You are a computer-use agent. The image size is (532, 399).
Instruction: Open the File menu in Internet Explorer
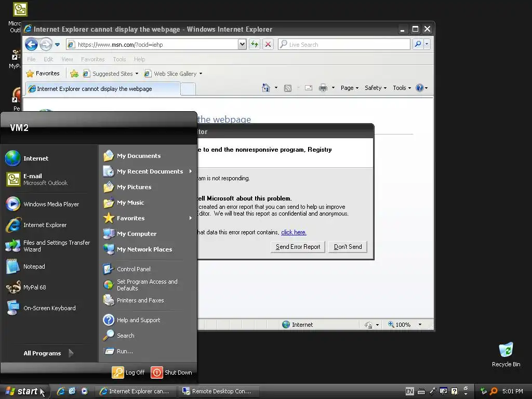[31, 59]
